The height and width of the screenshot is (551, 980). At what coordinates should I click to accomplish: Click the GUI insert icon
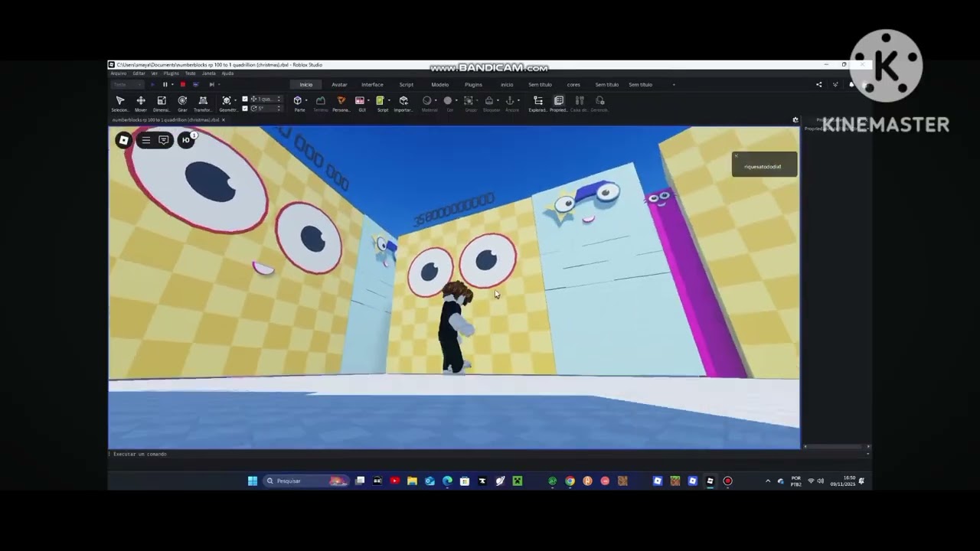tap(360, 100)
